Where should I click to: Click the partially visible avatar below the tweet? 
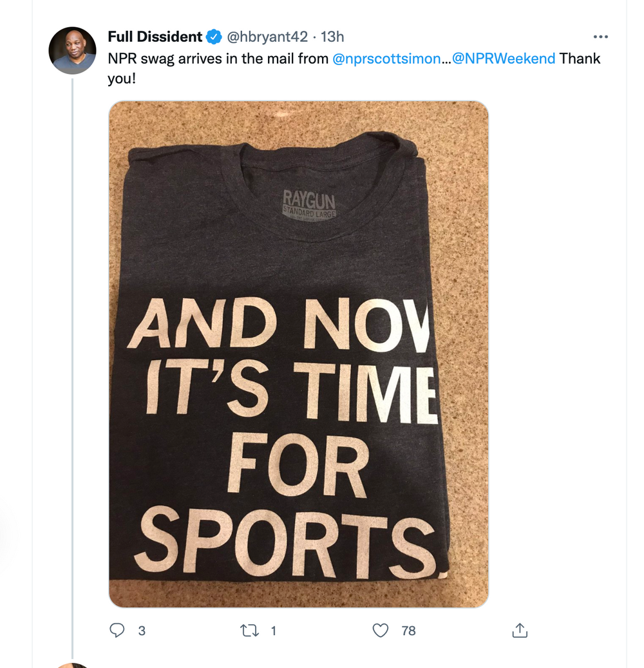pos(72,665)
